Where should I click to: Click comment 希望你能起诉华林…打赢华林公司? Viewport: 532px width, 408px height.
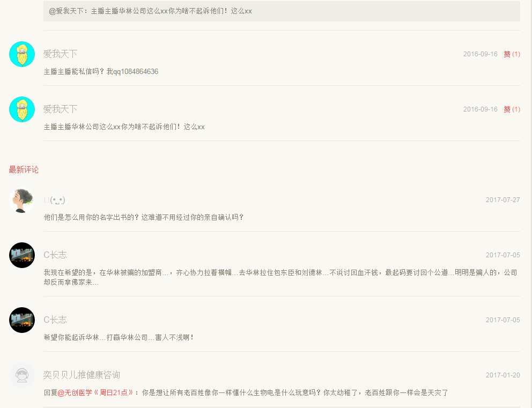click(119, 337)
